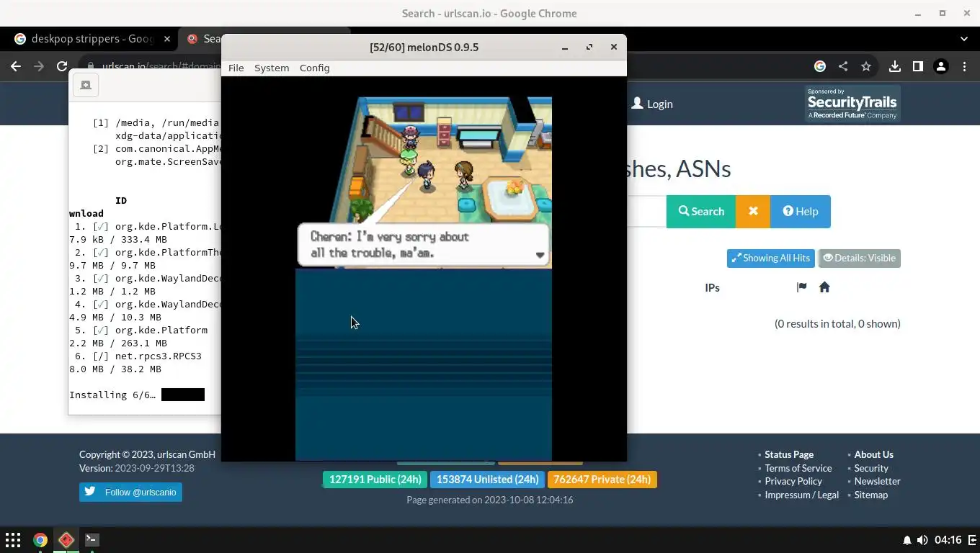The image size is (980, 553).
Task: Close the deskpop strippers Google tab
Action: pyautogui.click(x=167, y=39)
